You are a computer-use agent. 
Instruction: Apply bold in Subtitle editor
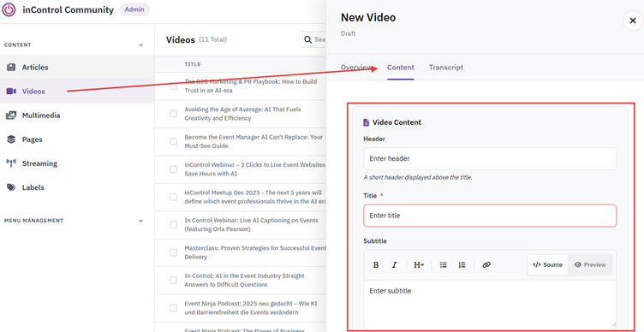coord(376,265)
